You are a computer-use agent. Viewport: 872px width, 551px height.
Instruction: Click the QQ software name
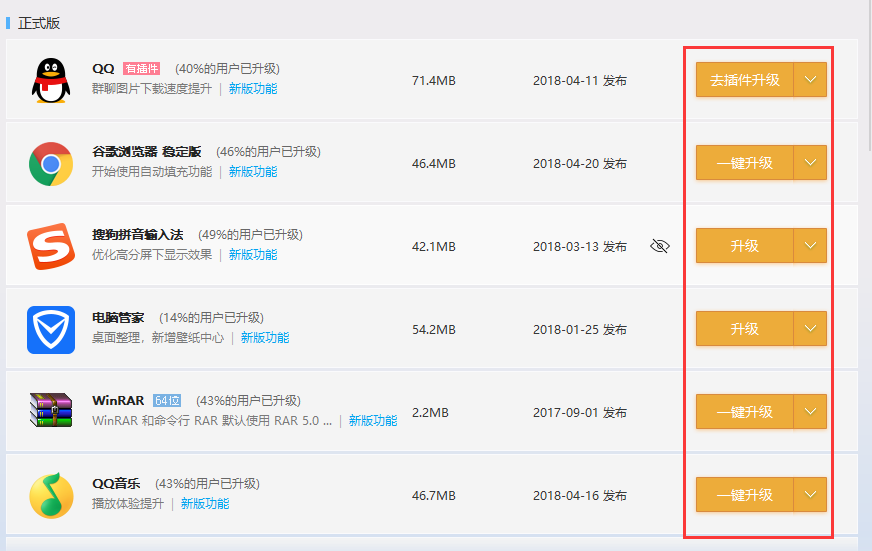tap(103, 68)
